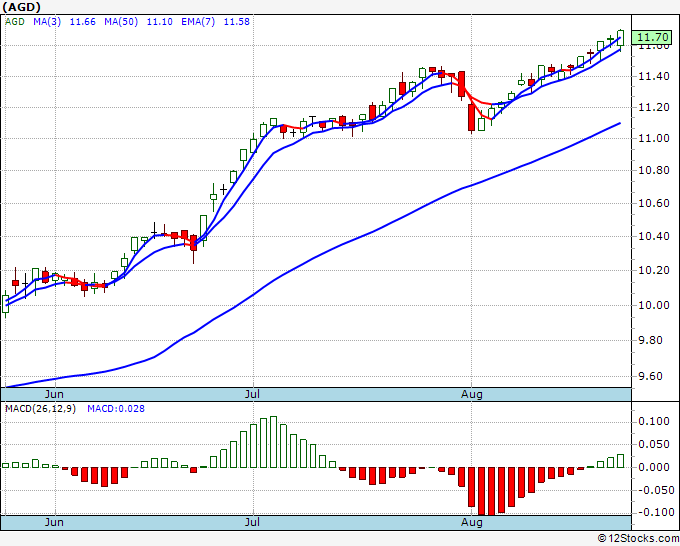Viewport: 680px width, 546px height.
Task: Click the MACD(26,12,9) indicator label
Action: (x=40, y=409)
